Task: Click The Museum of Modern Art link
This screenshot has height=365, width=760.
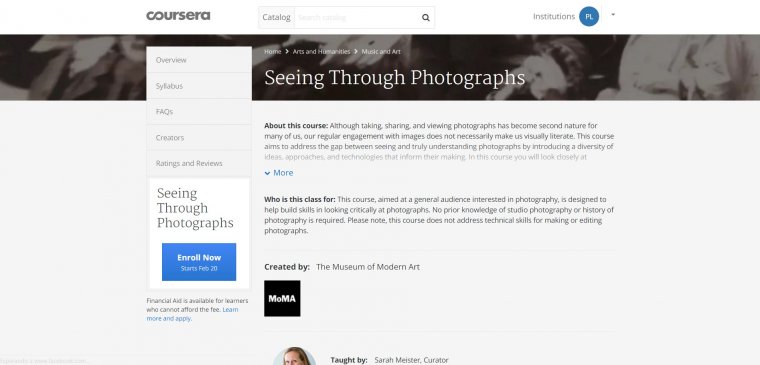Action: (x=368, y=267)
